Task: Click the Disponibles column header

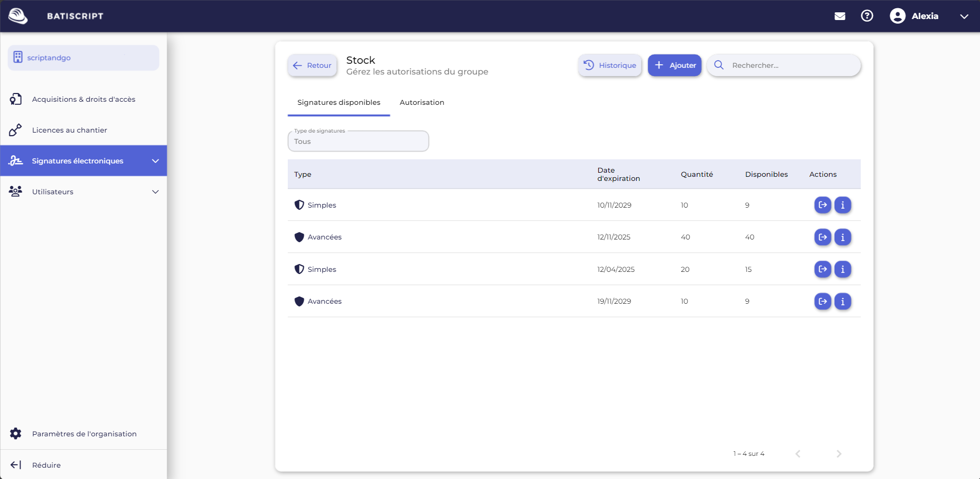Action: 766,174
